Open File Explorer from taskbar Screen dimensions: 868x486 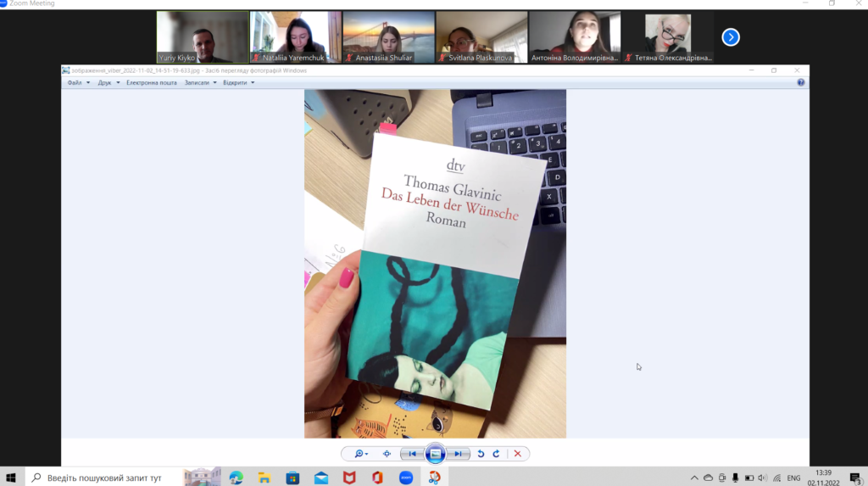point(264,478)
